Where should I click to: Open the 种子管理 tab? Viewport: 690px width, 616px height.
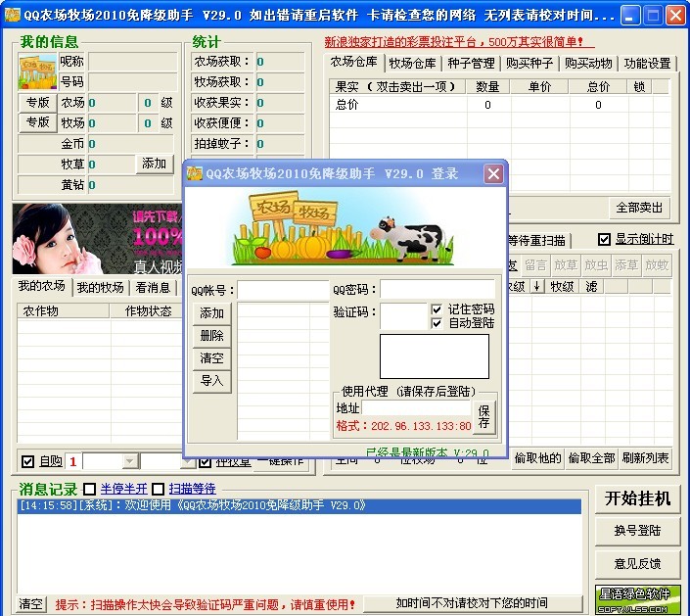click(471, 64)
